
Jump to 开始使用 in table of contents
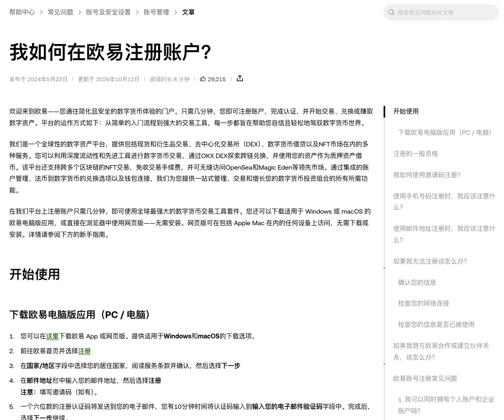point(406,111)
